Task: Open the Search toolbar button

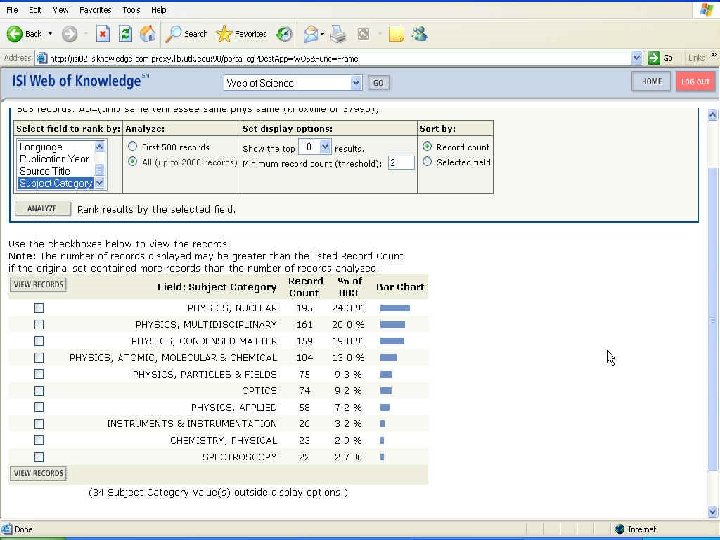Action: coord(187,34)
